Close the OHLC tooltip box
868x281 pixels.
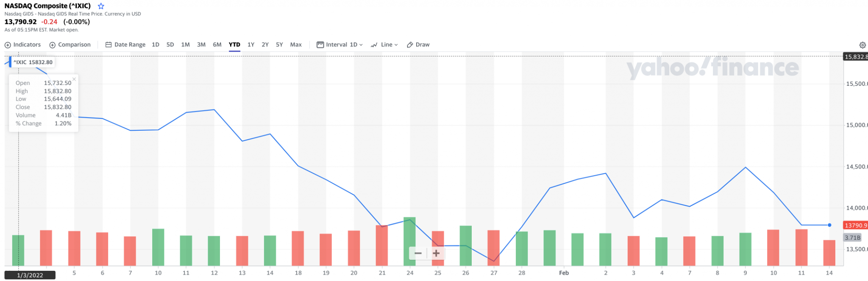click(x=74, y=79)
